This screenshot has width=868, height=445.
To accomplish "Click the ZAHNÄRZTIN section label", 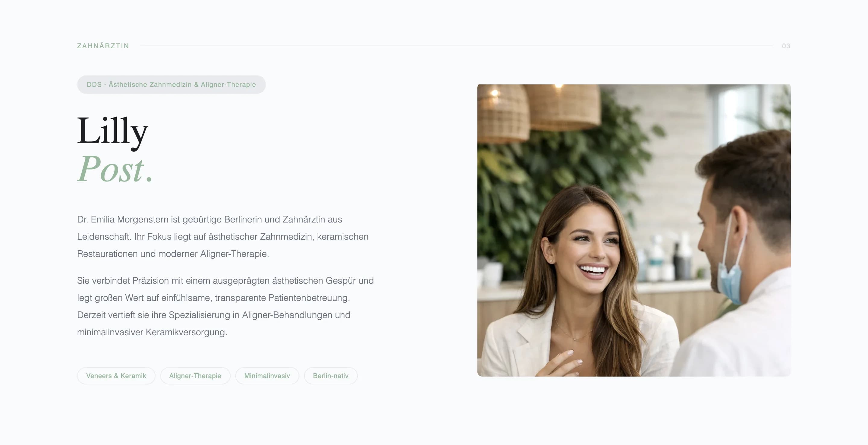I will (x=103, y=46).
